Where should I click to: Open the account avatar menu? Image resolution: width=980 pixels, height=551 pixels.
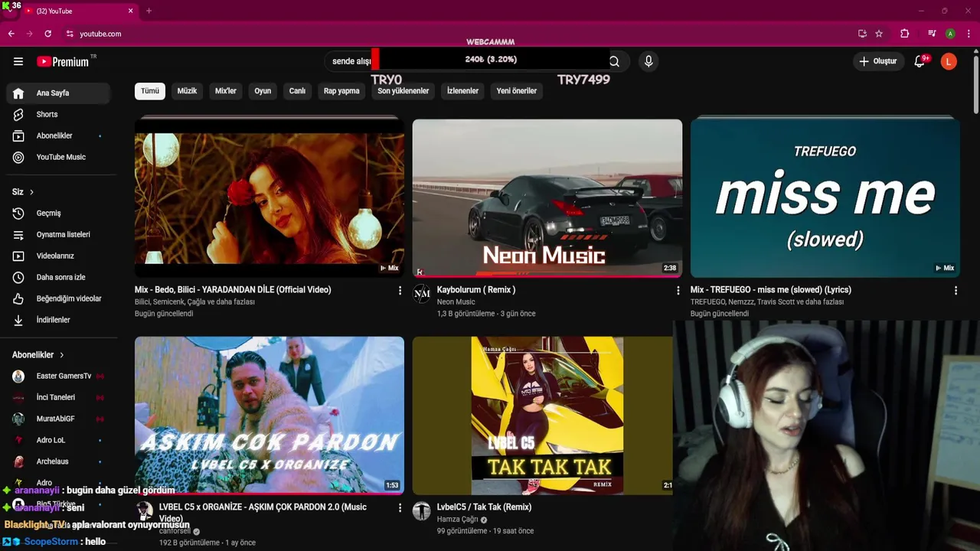point(949,61)
